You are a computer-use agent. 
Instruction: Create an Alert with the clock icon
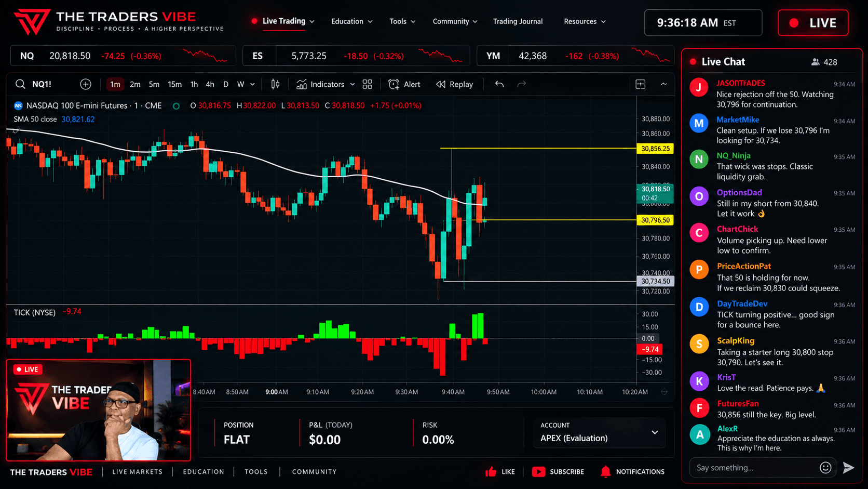pos(394,84)
